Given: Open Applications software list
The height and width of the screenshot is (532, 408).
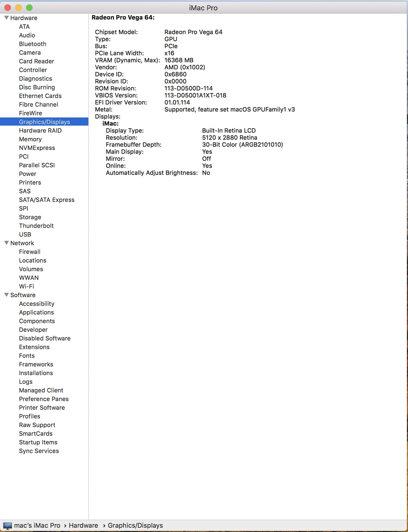Looking at the screenshot, I should 36,312.
